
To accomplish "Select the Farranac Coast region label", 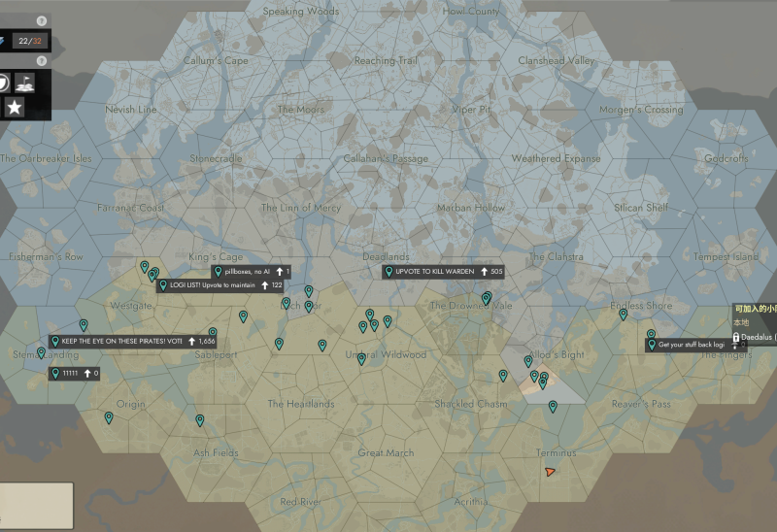I will coord(131,208).
